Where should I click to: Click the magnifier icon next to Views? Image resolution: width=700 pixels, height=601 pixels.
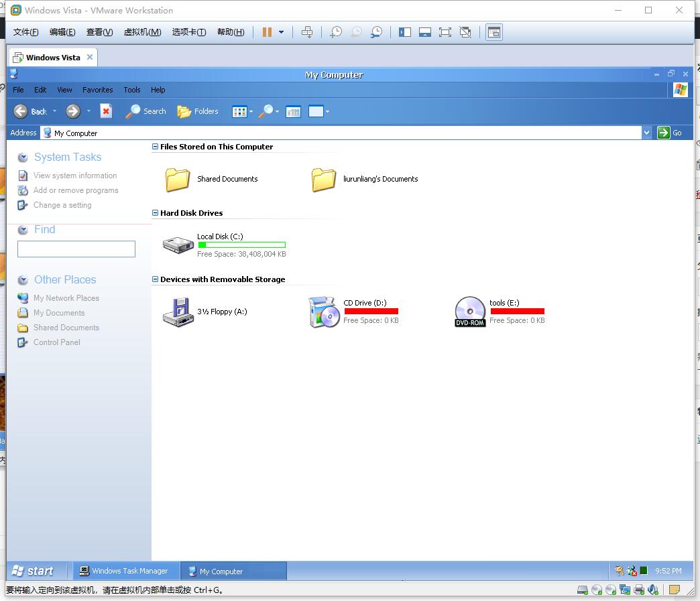(266, 111)
